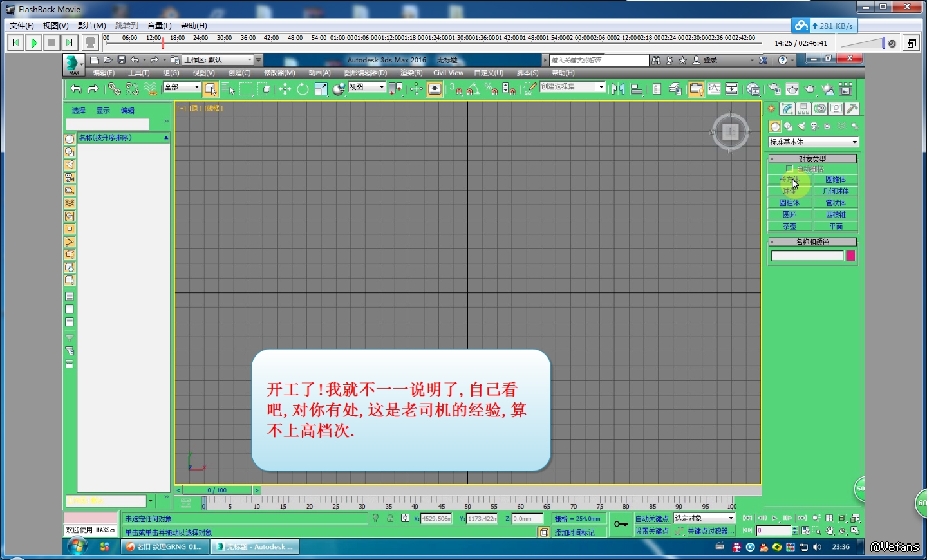Open Curve Editor from main toolbar
This screenshot has height=560, width=927.
coord(715,89)
